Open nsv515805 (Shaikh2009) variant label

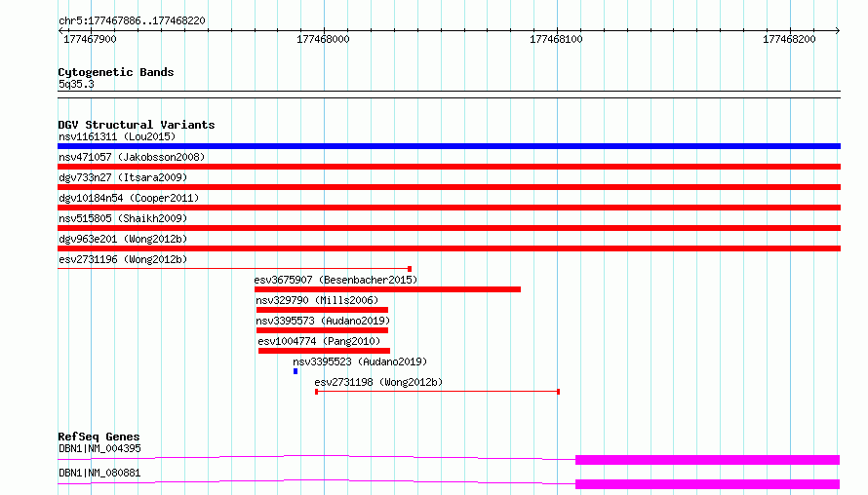point(123,218)
